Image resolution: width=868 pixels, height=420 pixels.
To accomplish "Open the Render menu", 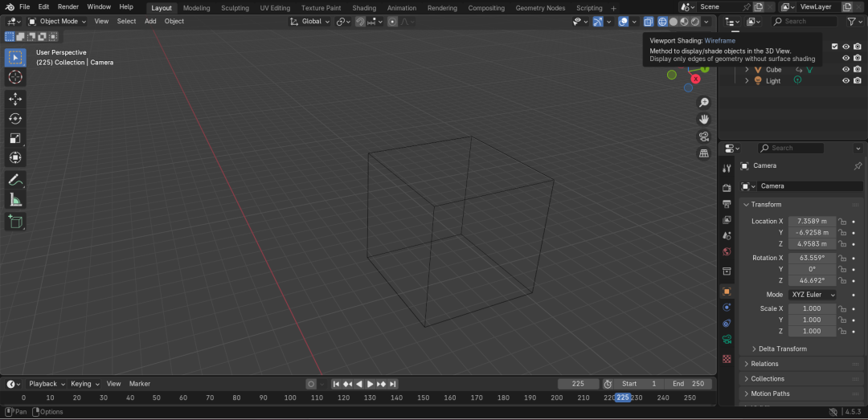I will [x=68, y=7].
